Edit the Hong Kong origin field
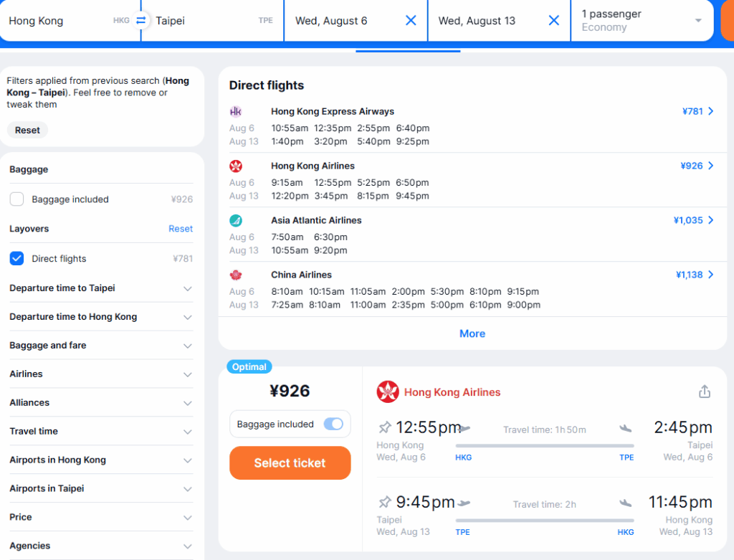The width and height of the screenshot is (734, 560). click(70, 21)
